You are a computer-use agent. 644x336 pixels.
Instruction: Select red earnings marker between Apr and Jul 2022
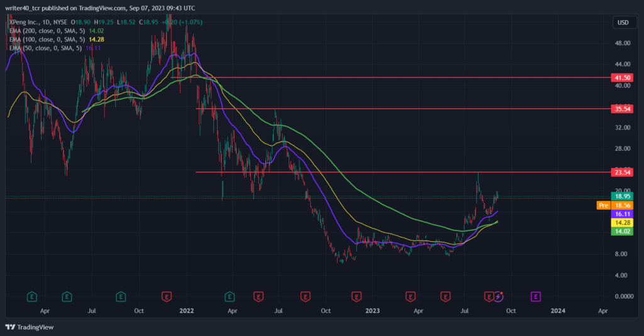(x=258, y=296)
